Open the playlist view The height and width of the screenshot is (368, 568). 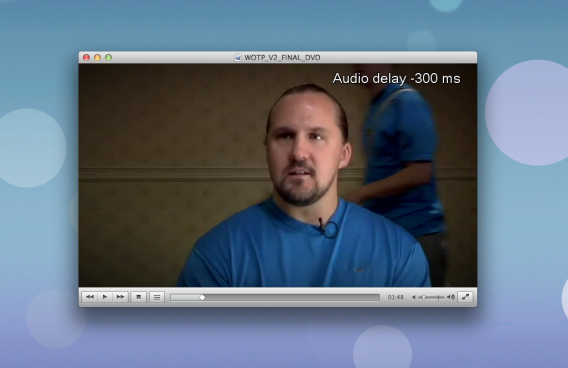click(157, 297)
